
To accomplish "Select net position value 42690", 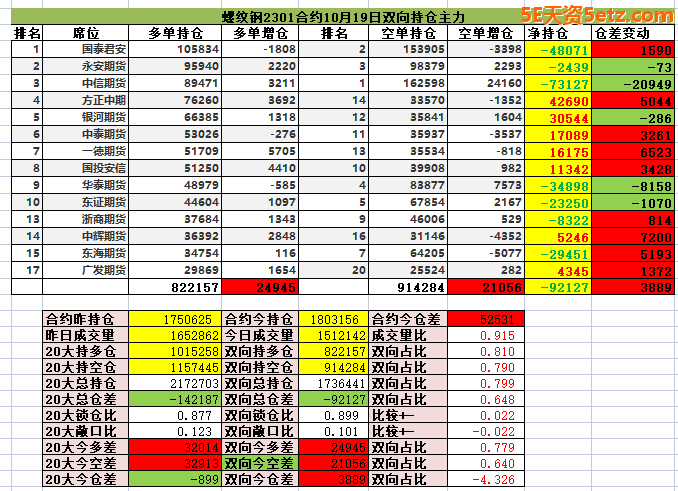I will click(558, 100).
